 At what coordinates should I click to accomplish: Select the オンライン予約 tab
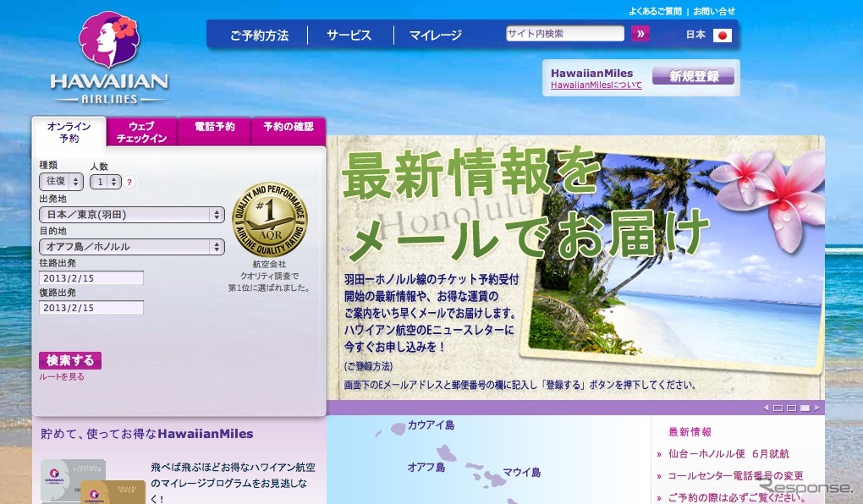click(x=69, y=133)
